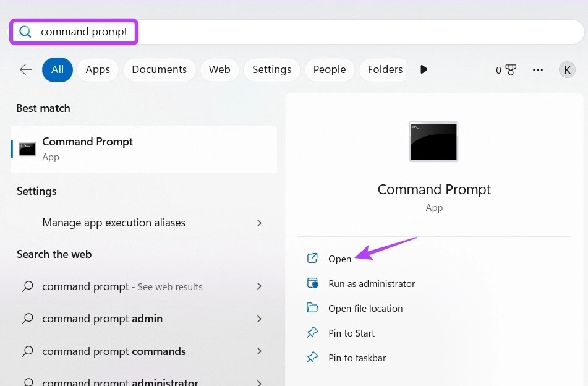
Task: Switch to the Apps filter tab
Action: click(x=97, y=69)
